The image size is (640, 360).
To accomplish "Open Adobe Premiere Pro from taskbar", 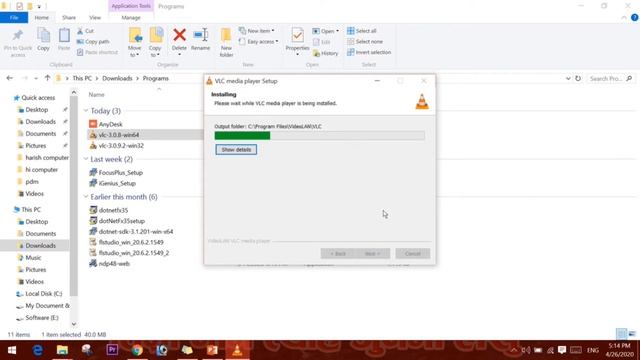I will tap(112, 350).
